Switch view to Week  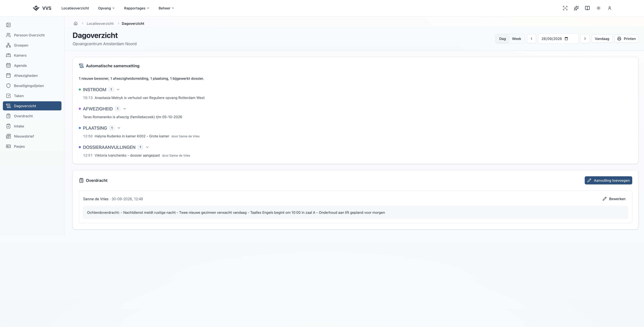point(517,39)
